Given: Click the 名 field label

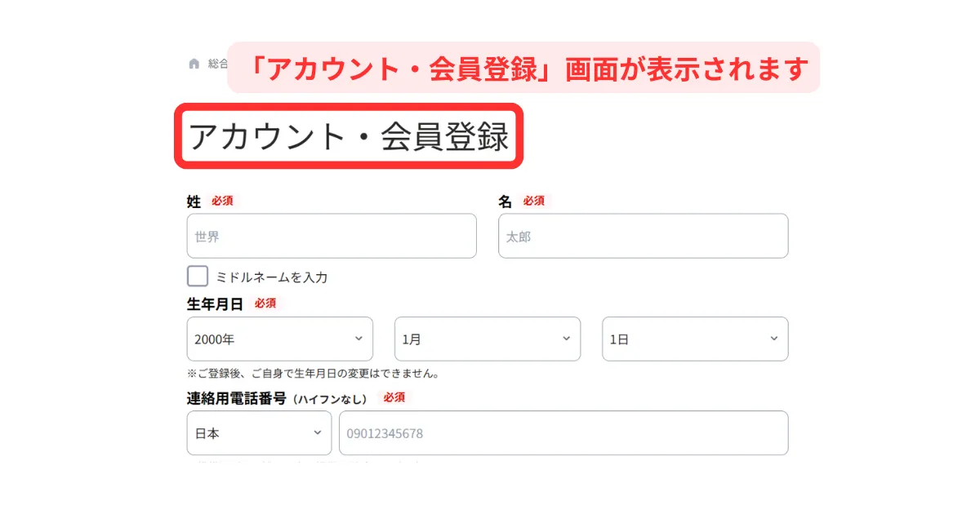Looking at the screenshot, I should tap(506, 202).
